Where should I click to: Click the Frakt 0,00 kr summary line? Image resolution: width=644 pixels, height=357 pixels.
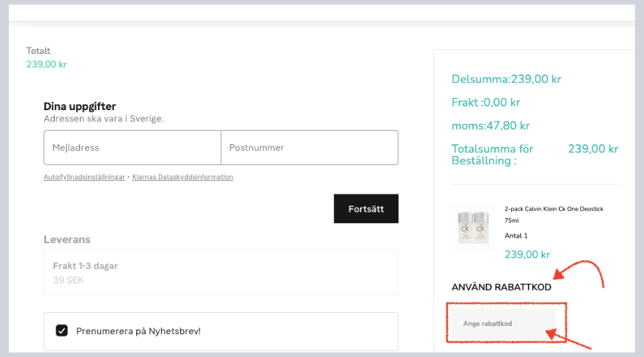486,103
